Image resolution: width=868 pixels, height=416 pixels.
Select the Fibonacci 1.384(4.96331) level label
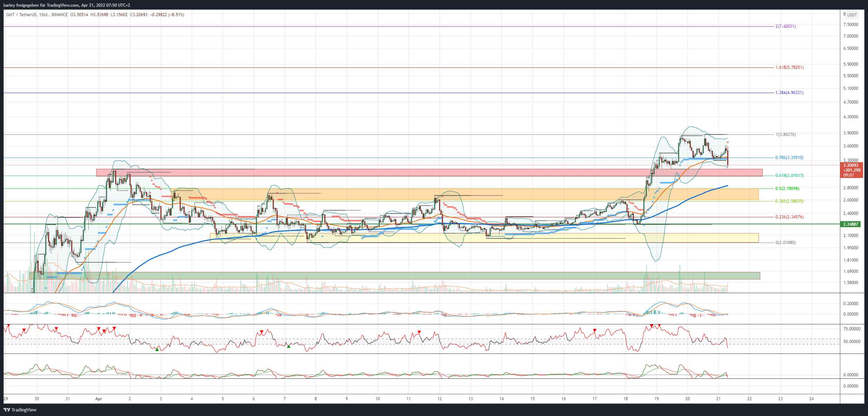789,93
